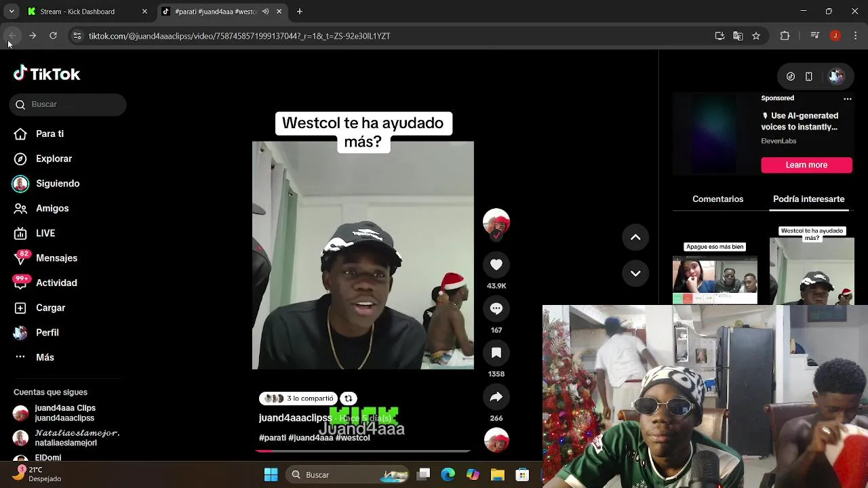Viewport: 868px width, 488px height.
Task: Open a new Chrome tab
Action: 300,12
